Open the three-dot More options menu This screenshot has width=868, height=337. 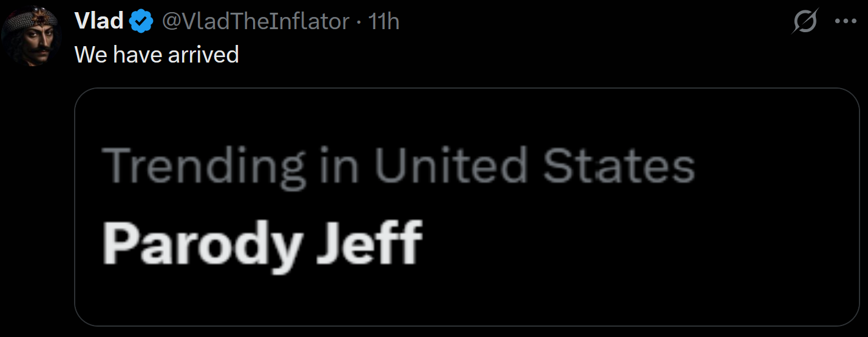point(846,21)
